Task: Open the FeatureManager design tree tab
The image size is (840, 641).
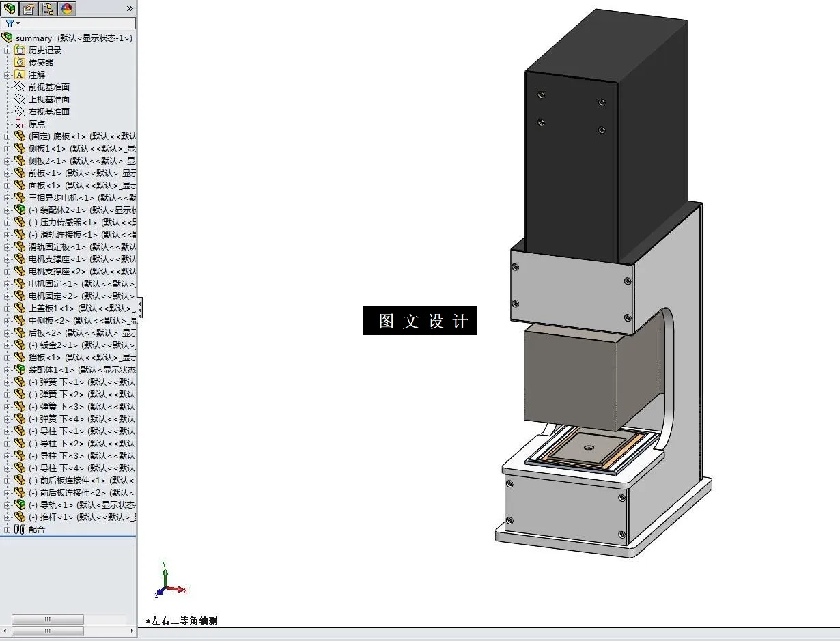Action: coord(10,8)
